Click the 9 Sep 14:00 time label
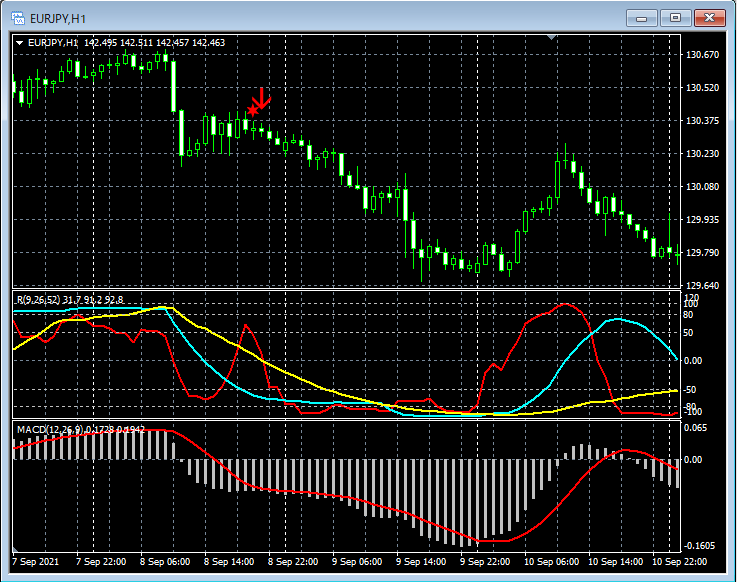This screenshot has height=582, width=738. pos(421,562)
